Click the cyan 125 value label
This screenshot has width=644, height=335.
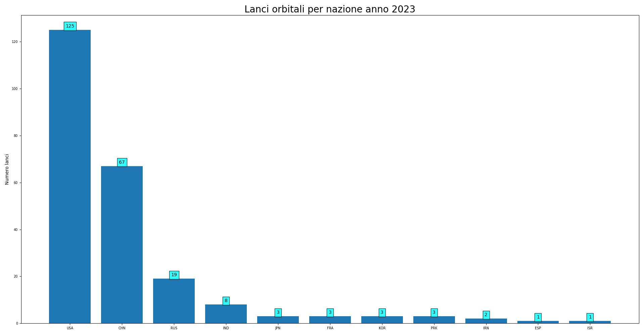click(x=70, y=26)
